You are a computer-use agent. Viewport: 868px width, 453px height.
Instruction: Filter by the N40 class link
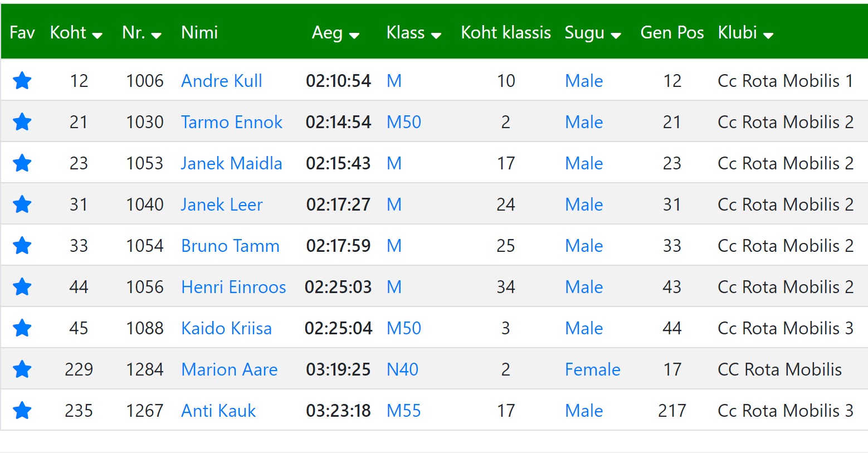point(402,369)
